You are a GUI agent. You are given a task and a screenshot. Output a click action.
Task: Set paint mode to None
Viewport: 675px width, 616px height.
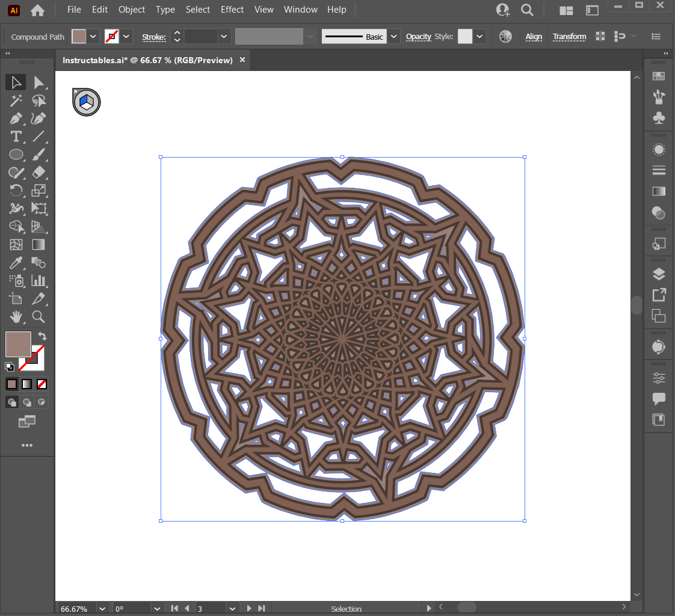click(x=42, y=384)
